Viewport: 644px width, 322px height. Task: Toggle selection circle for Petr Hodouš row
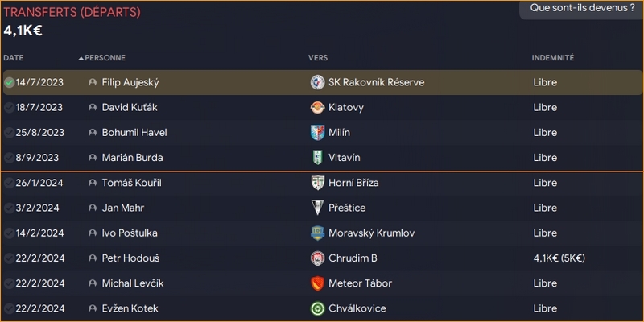pos(9,258)
